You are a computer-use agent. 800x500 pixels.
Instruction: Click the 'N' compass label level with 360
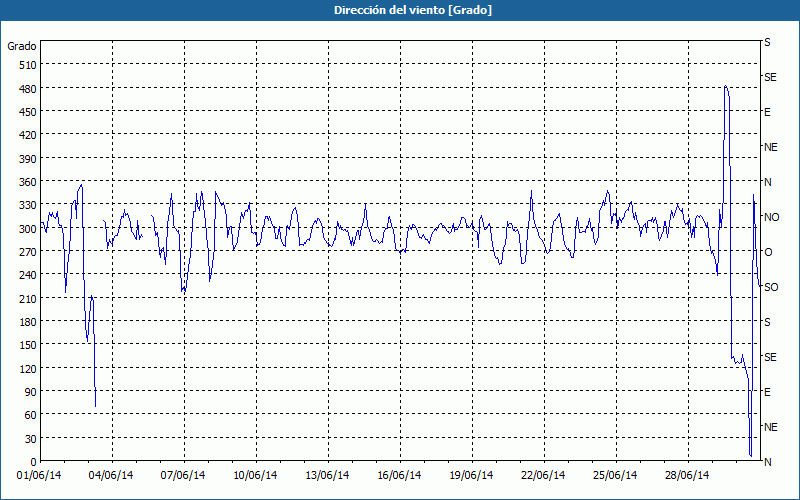point(767,182)
